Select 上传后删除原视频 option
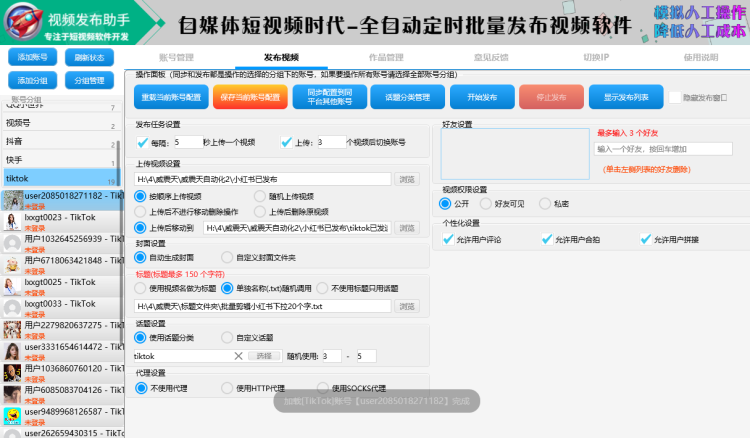750x438 pixels. tap(260, 212)
